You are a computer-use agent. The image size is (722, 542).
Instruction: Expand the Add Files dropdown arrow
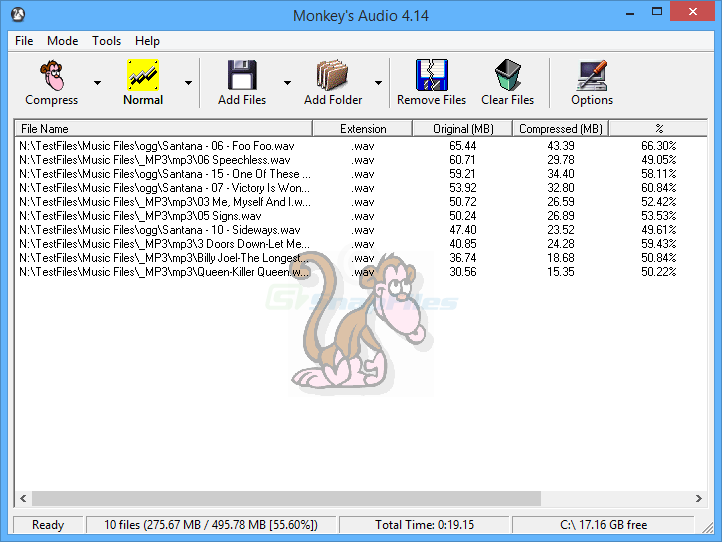pyautogui.click(x=287, y=83)
